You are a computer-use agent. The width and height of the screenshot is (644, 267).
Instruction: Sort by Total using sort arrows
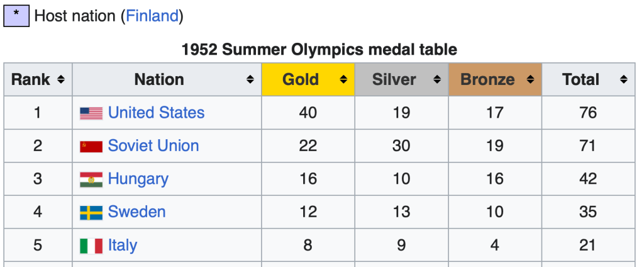pos(623,80)
